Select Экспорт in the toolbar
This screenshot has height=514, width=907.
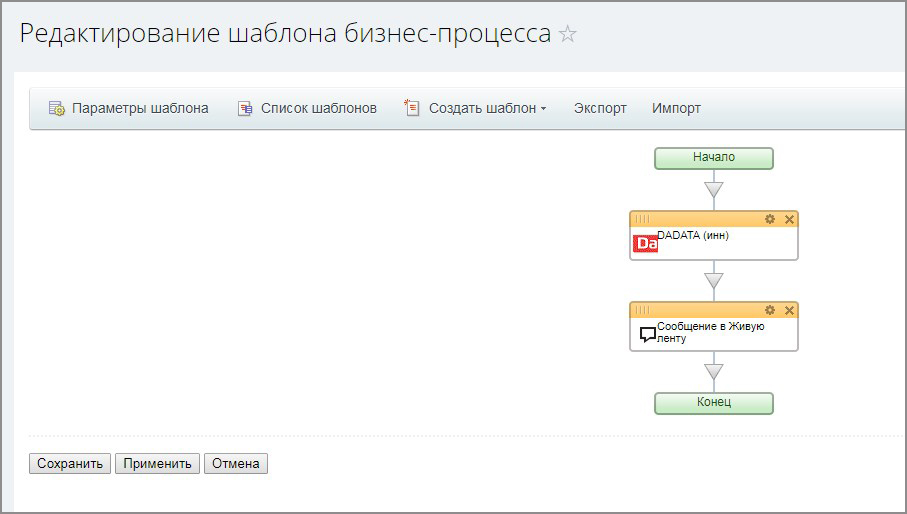coord(600,108)
